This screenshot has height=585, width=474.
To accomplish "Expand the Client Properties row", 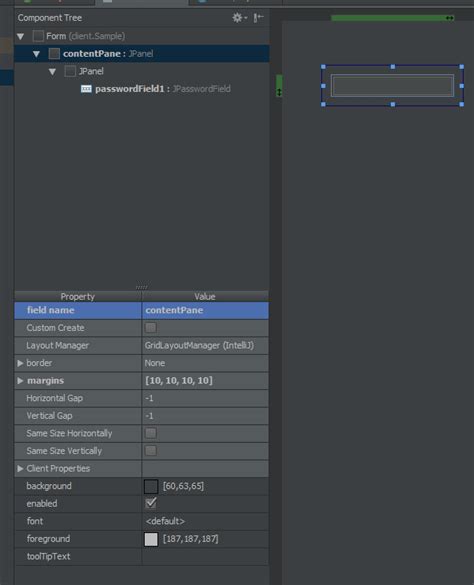I will click(20, 469).
